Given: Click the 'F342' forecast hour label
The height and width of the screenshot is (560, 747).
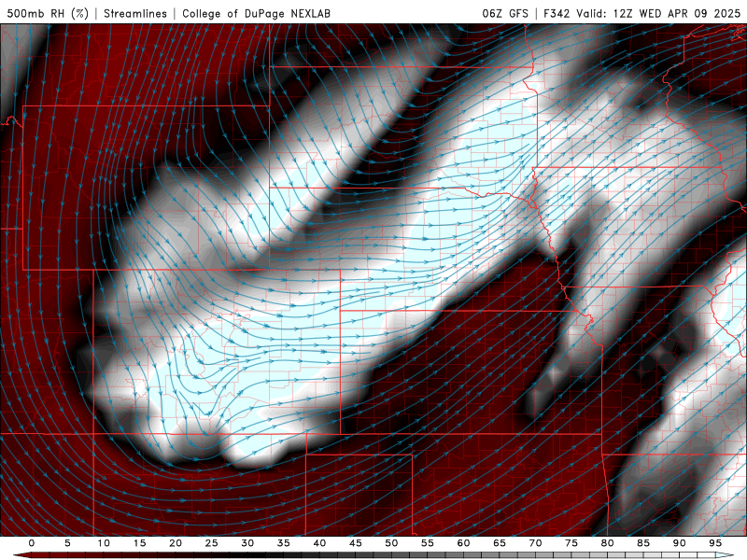Looking at the screenshot, I should [557, 13].
